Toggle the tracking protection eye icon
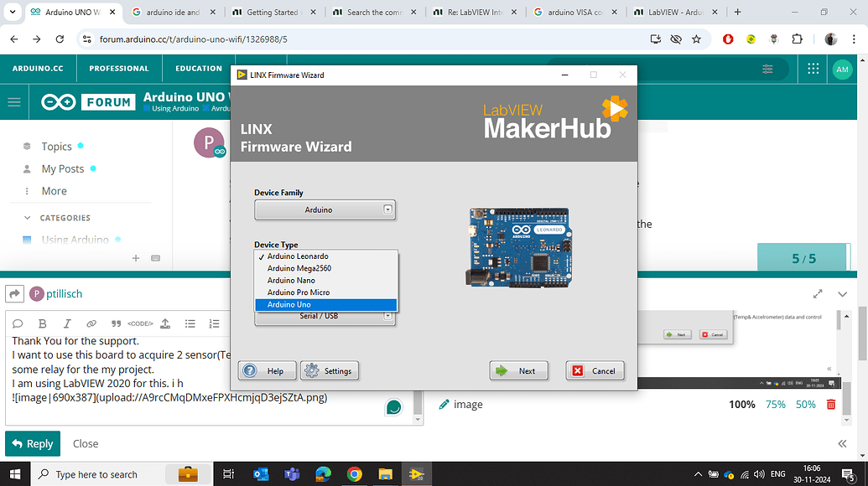Viewport: 868px width, 486px height. [677, 39]
